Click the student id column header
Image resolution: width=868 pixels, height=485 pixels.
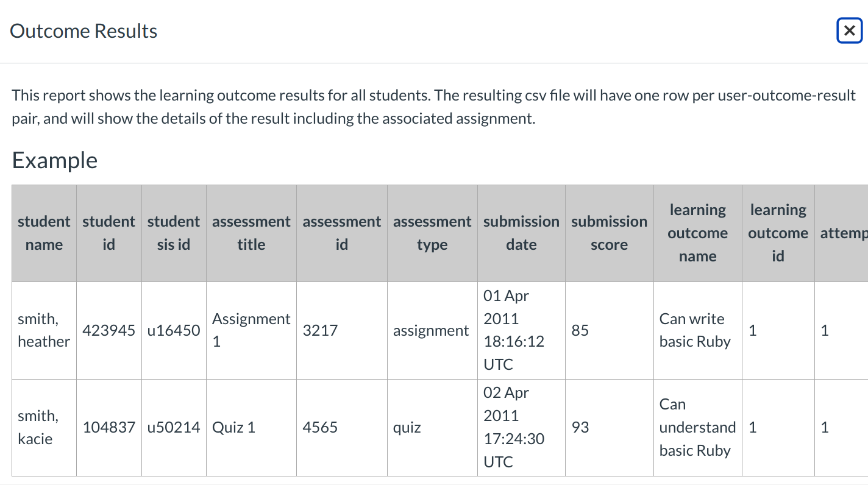108,233
